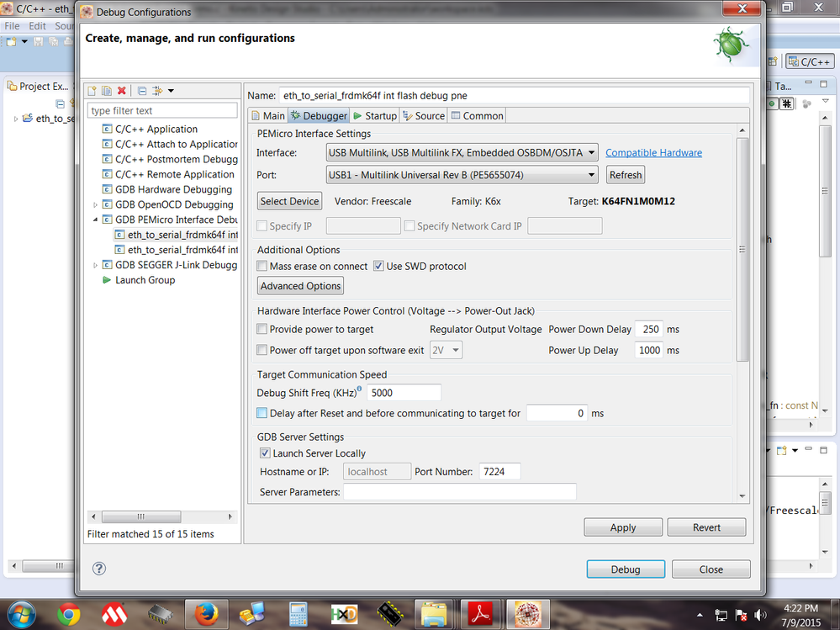Open the File menu in Eclipse

[12, 26]
